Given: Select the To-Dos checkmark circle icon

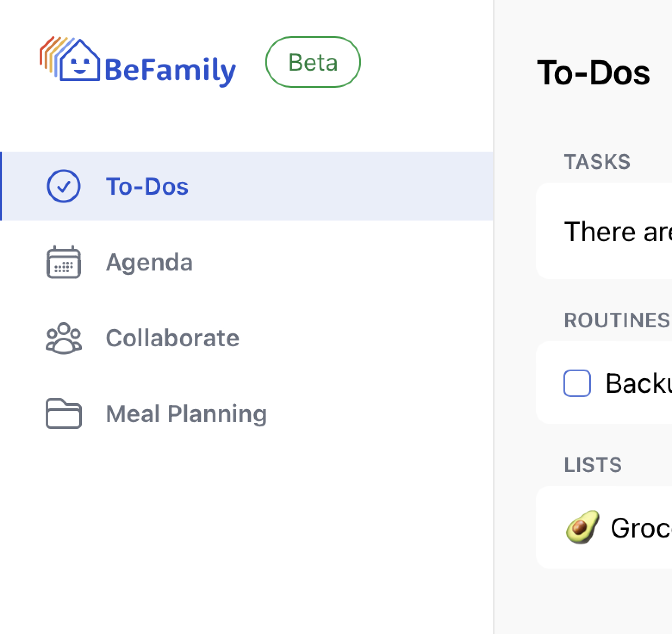Looking at the screenshot, I should coord(63,186).
